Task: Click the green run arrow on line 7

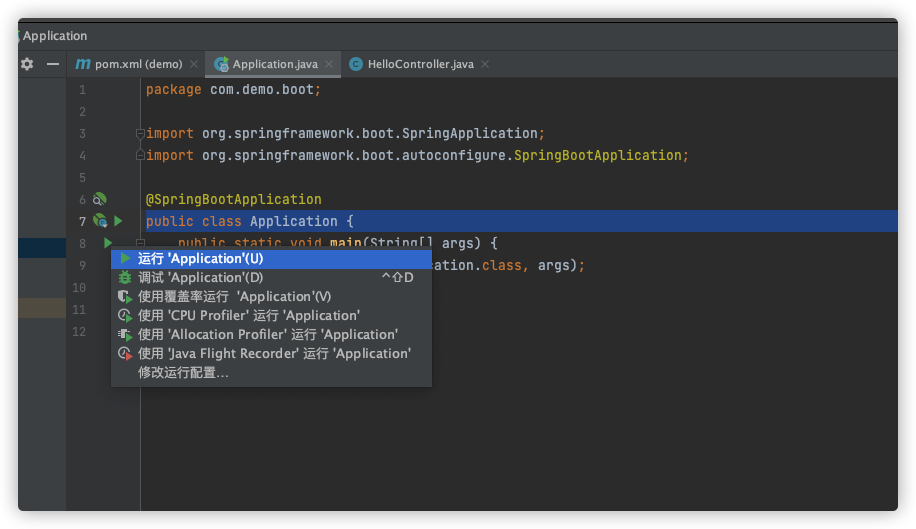Action: [x=118, y=221]
